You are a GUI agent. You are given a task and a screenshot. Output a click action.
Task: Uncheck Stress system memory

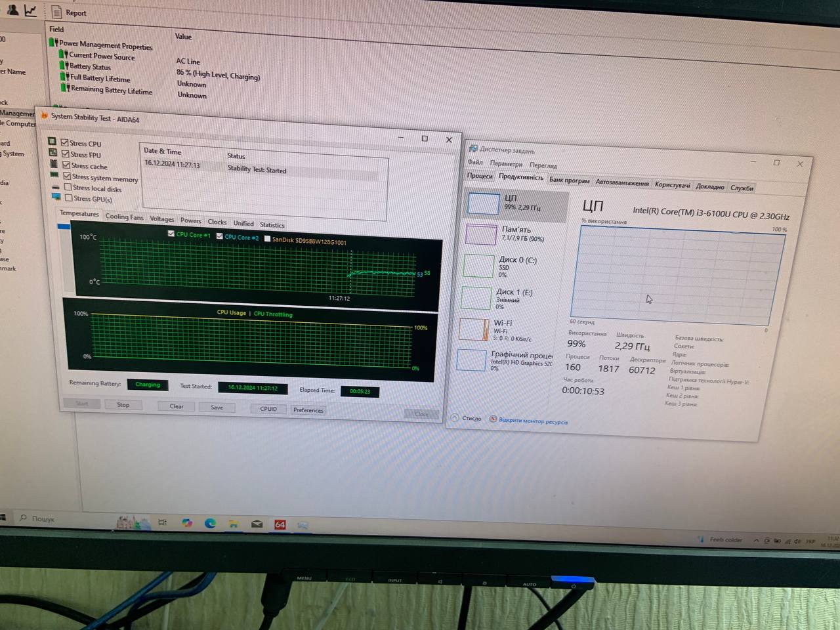click(66, 176)
